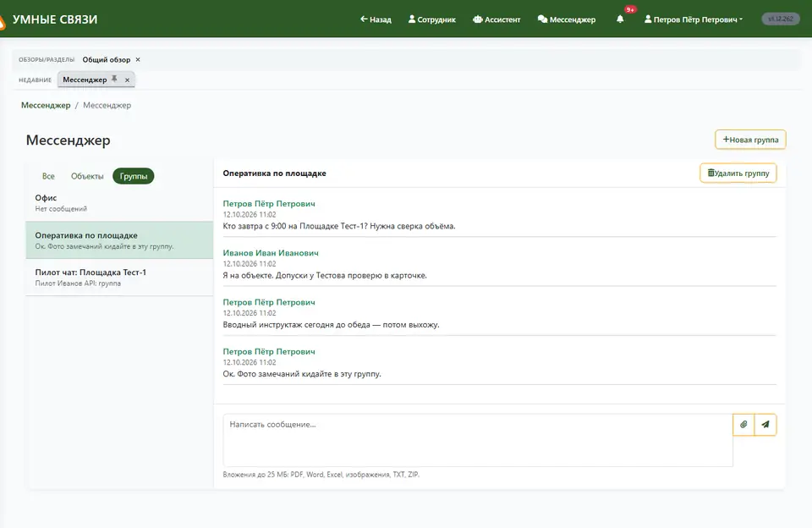This screenshot has width=812, height=528.
Task: Click sender Иванов Иван Иванович in chat
Action: (x=271, y=253)
